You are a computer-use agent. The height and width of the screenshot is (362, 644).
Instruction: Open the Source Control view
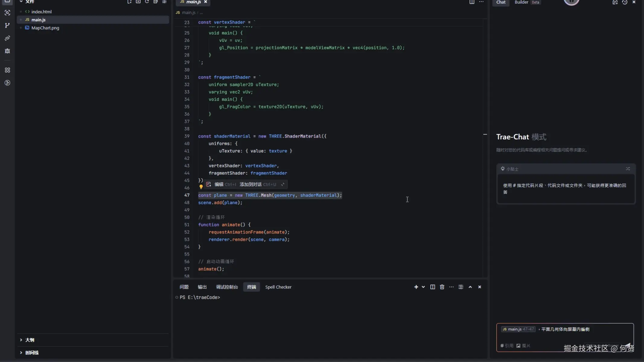(x=7, y=25)
